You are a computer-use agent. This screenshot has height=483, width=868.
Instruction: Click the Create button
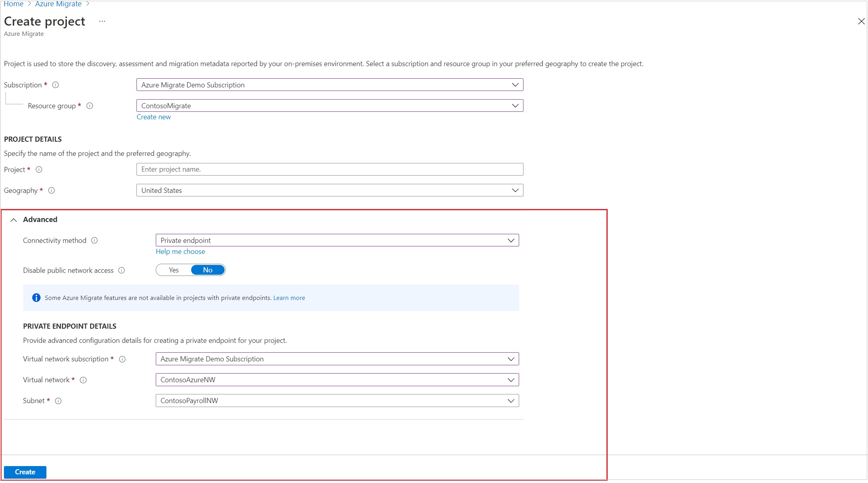25,472
